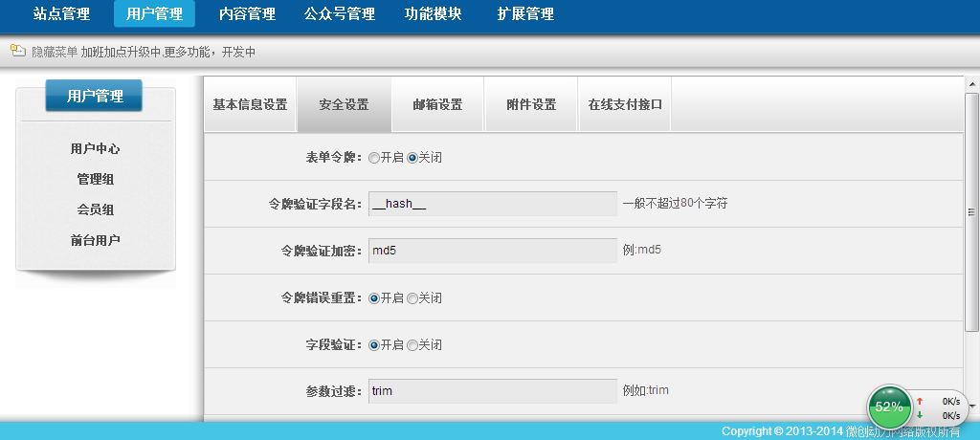Click the 令牌验证字段名 input field

pos(491,204)
